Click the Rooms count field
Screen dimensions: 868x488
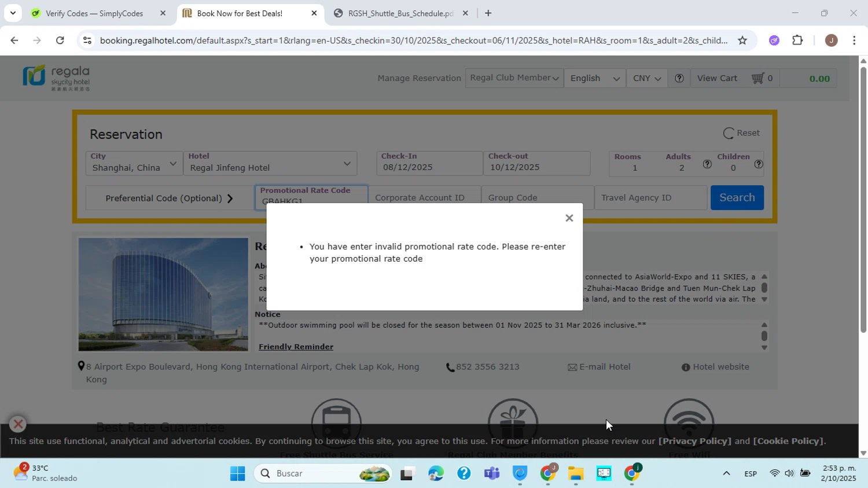635,168
